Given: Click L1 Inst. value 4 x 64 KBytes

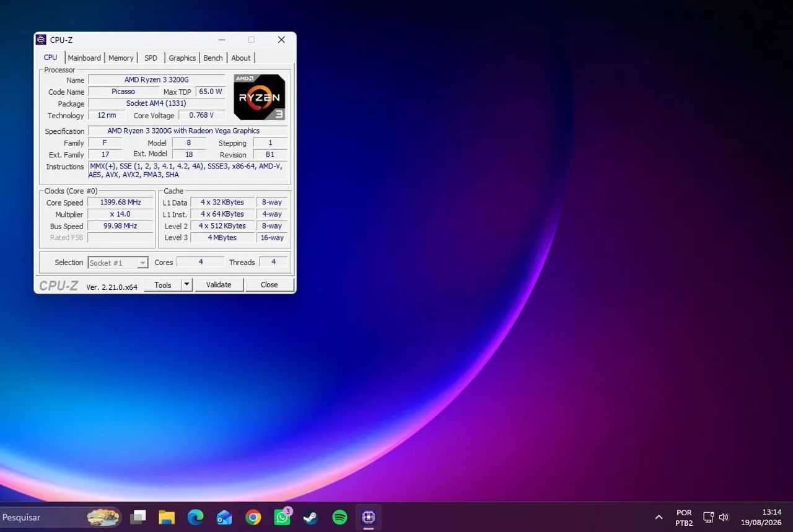Looking at the screenshot, I should point(222,214).
